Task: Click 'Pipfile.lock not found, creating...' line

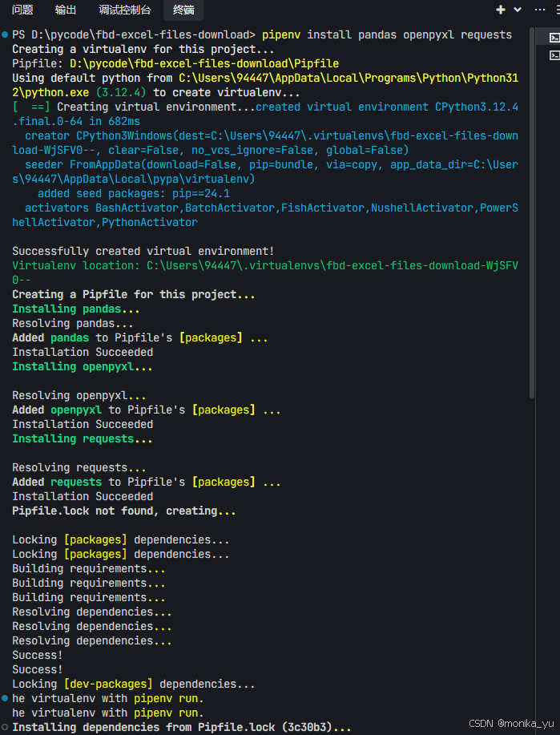Action: point(124,511)
